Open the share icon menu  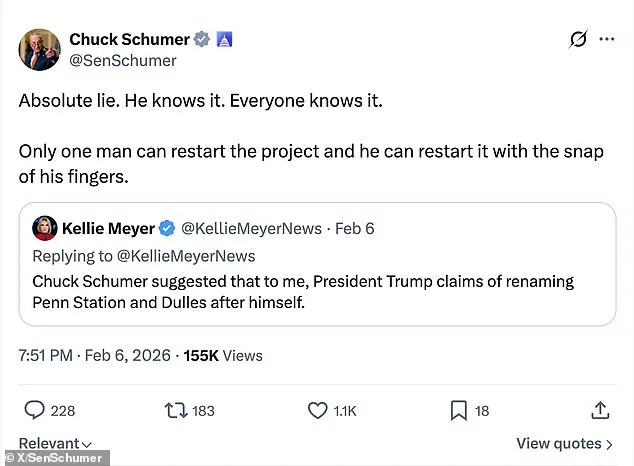pyautogui.click(x=600, y=410)
